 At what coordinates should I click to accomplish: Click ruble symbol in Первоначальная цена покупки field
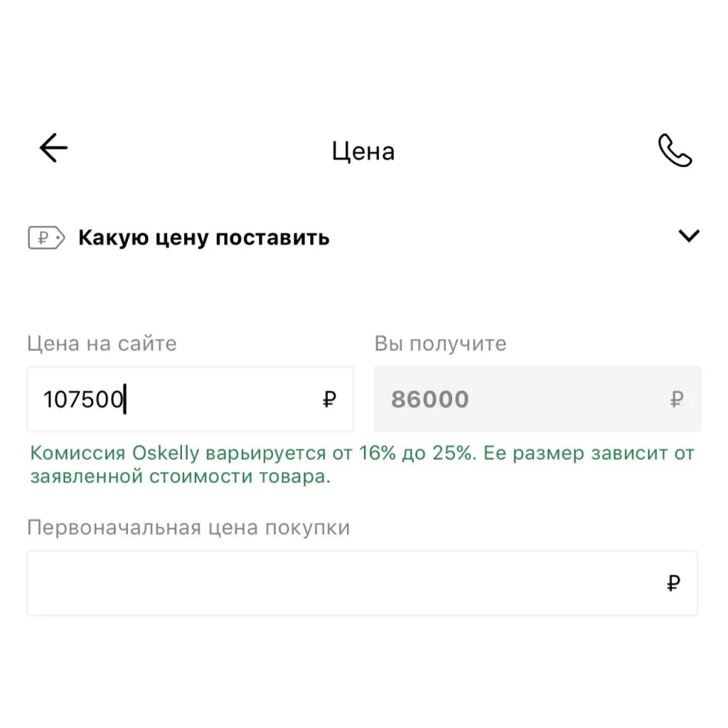point(673,584)
